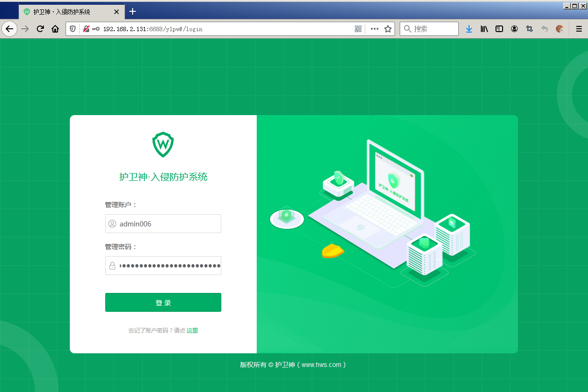The width and height of the screenshot is (588, 392).
Task: Open the page actions three-dot menu
Action: click(375, 29)
